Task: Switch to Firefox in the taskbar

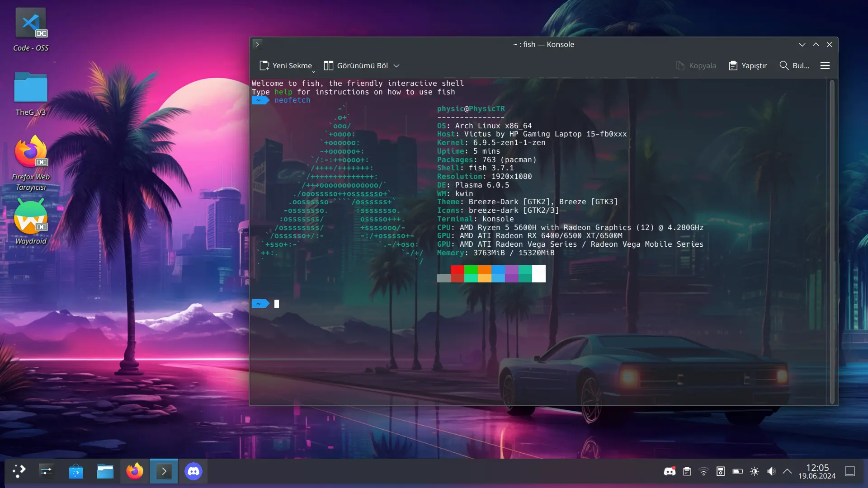Action: (x=134, y=471)
